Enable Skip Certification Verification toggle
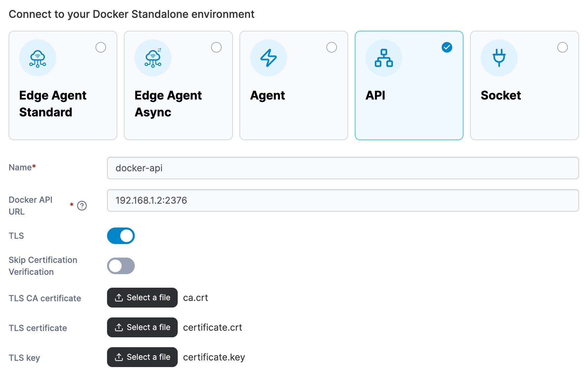Image resolution: width=588 pixels, height=373 pixels. (x=121, y=266)
